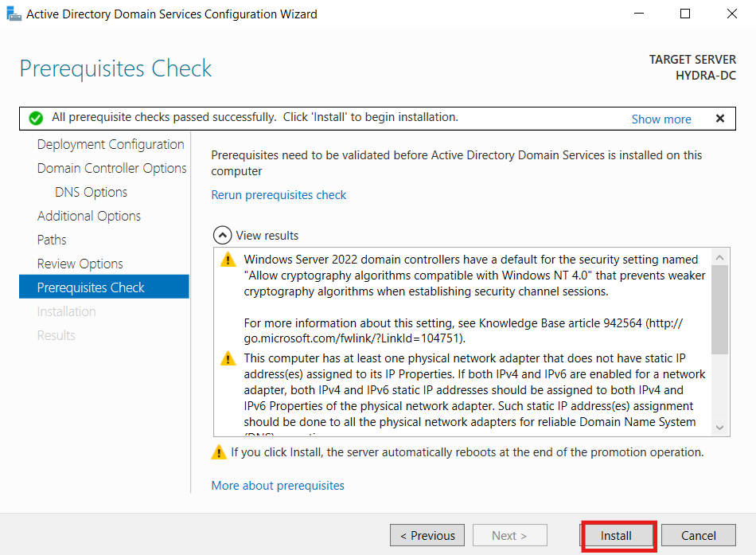Open Show more in notification banner

661,119
